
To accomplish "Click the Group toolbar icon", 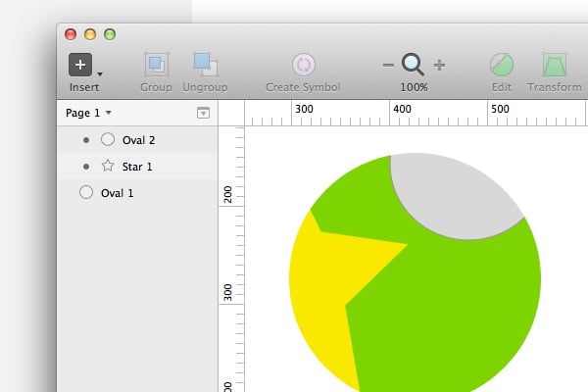I will (157, 65).
